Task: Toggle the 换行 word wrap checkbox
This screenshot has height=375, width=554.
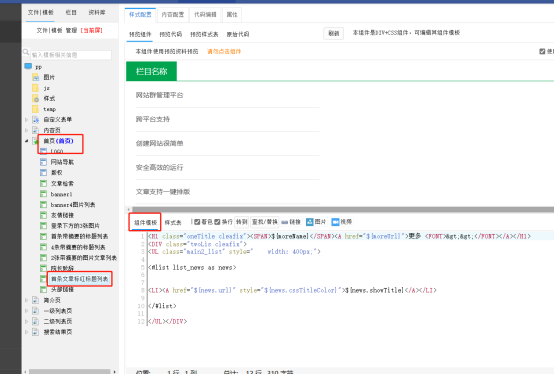Action: click(x=217, y=222)
